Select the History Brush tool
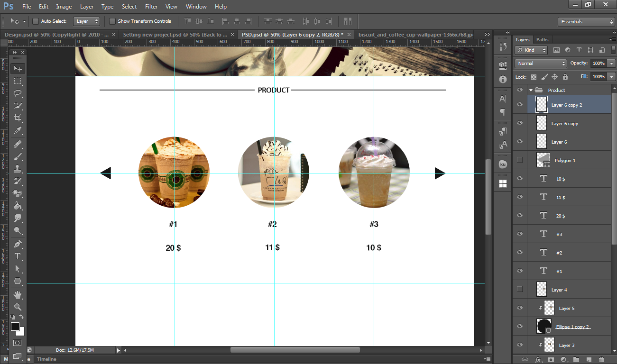617x364 pixels. 18,181
